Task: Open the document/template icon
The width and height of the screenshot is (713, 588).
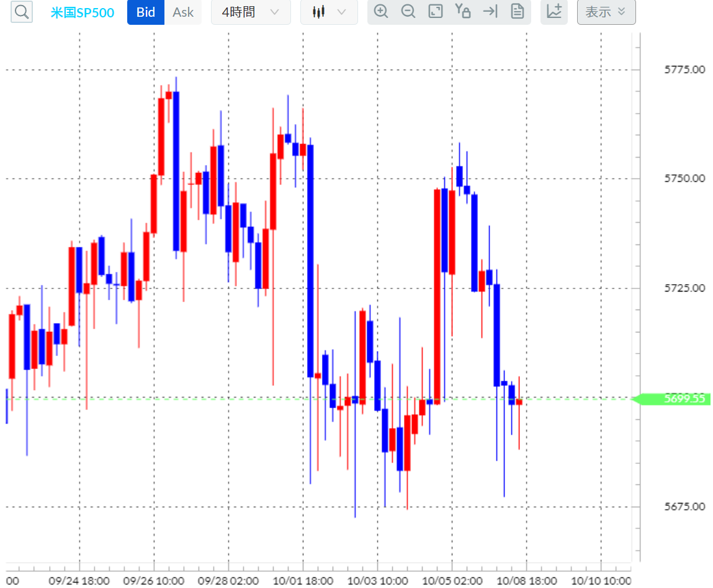Action: pyautogui.click(x=518, y=11)
